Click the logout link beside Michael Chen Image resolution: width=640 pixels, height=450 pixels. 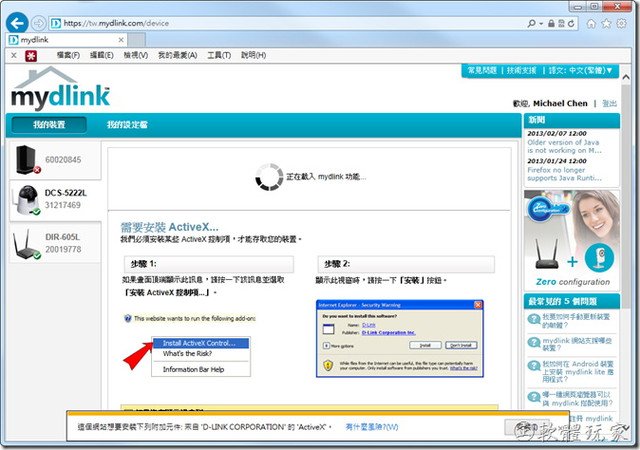pyautogui.click(x=609, y=104)
